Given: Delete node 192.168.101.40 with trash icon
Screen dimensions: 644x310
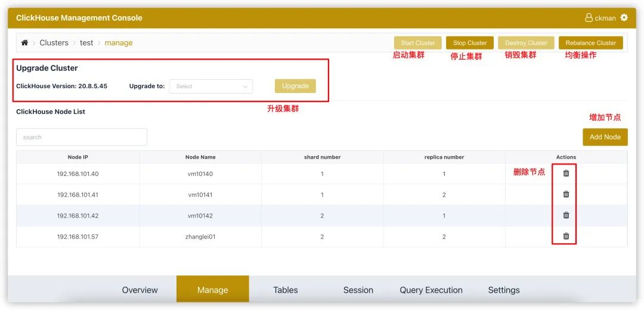Looking at the screenshot, I should point(566,173).
